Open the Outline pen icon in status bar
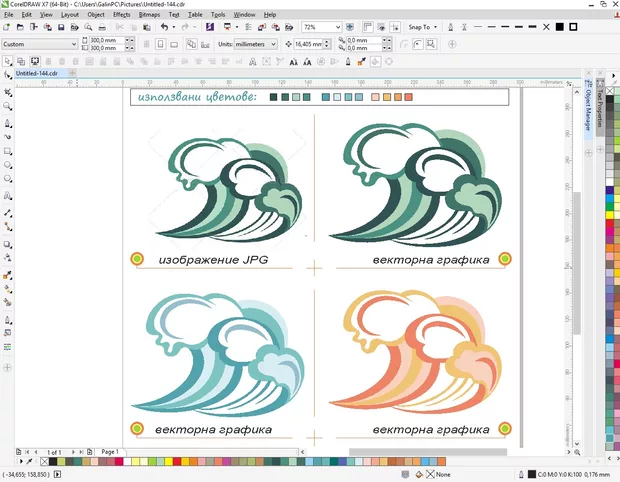This screenshot has width=620, height=482. tap(521, 474)
